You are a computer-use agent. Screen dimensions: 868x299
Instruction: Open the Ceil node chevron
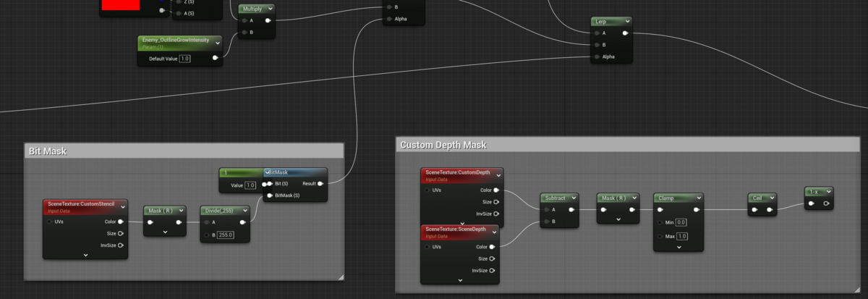click(x=772, y=198)
